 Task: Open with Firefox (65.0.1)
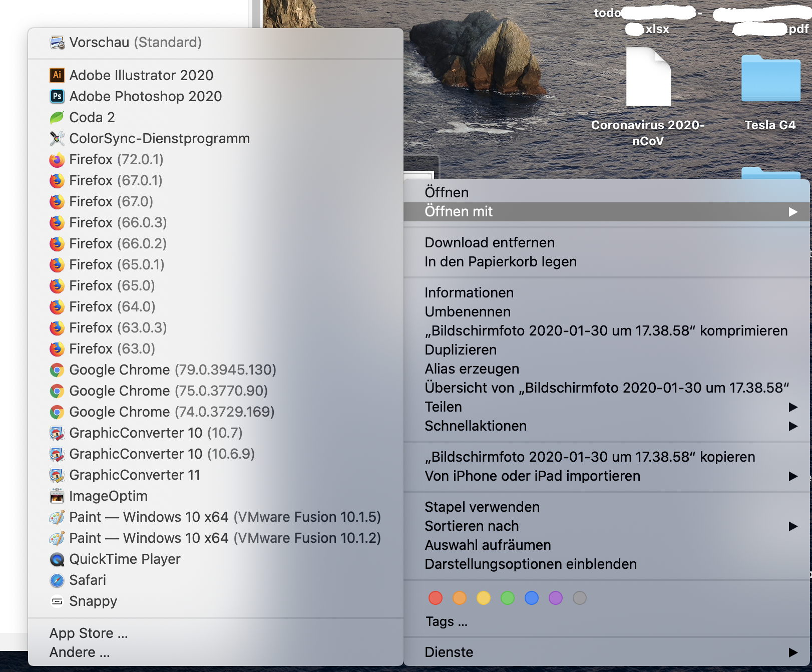(x=216, y=265)
